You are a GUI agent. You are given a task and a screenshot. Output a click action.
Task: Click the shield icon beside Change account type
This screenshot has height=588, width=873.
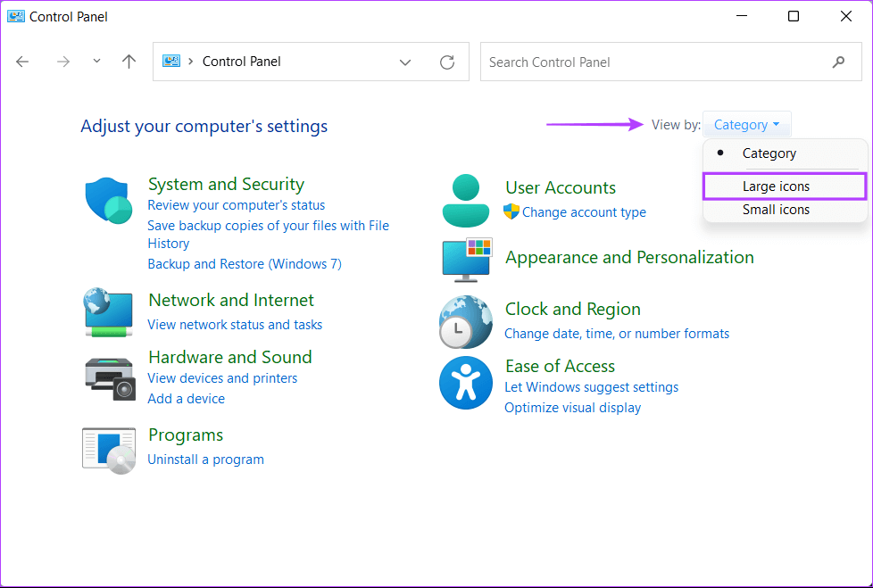click(x=511, y=211)
